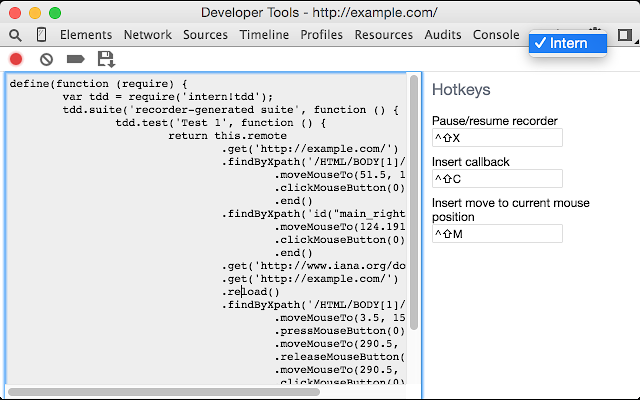Screen dimensions: 640x400
Task: Click the green window zoom button
Action: (x=55, y=13)
